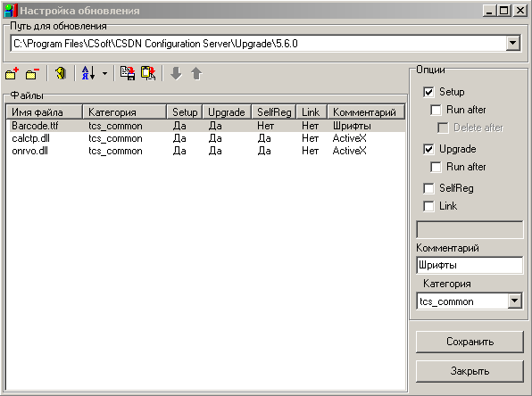532x396 pixels.
Task: Enable the SelfReg checkbox
Action: [x=428, y=188]
